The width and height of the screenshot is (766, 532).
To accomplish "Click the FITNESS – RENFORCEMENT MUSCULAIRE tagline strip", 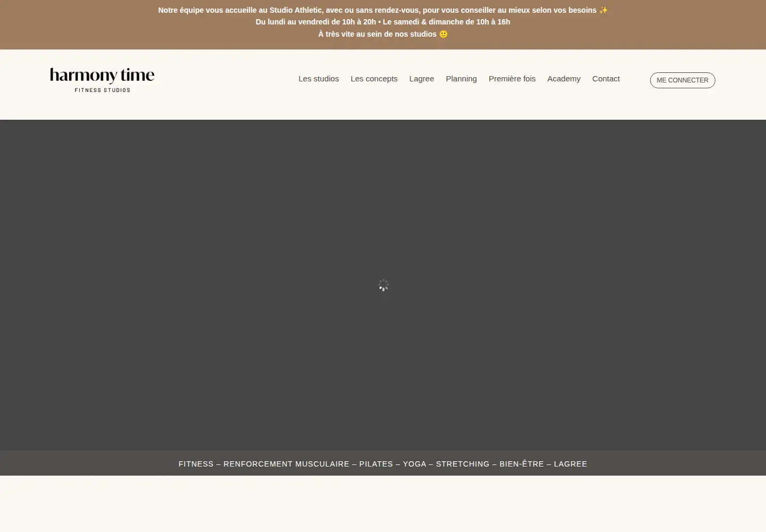I will (x=383, y=464).
